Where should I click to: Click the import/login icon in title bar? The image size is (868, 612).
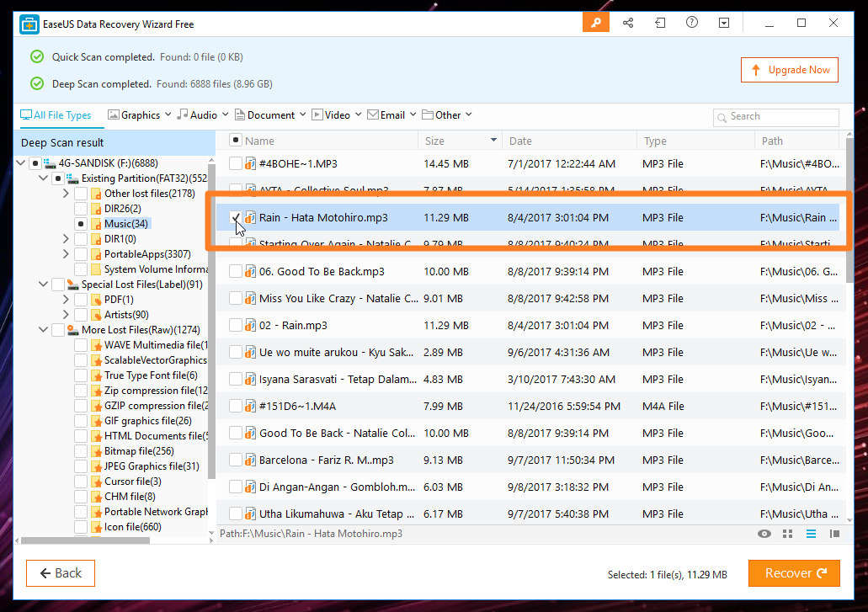tap(660, 23)
